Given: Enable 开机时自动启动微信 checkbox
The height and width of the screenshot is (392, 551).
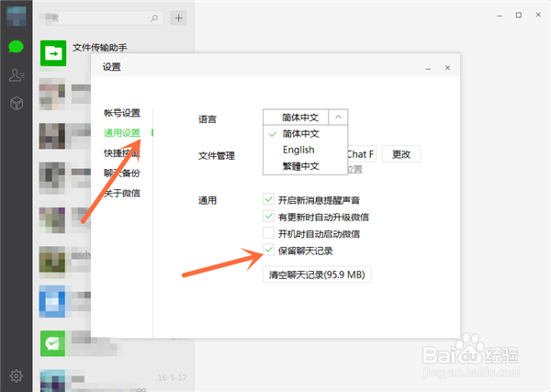Looking at the screenshot, I should [268, 233].
